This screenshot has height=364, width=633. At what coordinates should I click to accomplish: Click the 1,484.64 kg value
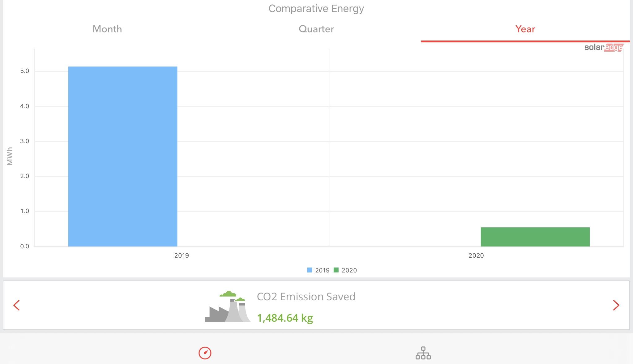pos(285,318)
